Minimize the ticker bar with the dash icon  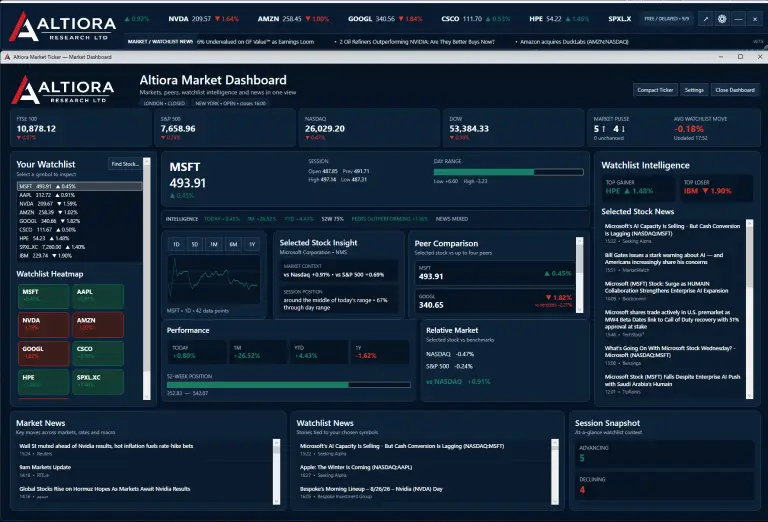coord(739,19)
